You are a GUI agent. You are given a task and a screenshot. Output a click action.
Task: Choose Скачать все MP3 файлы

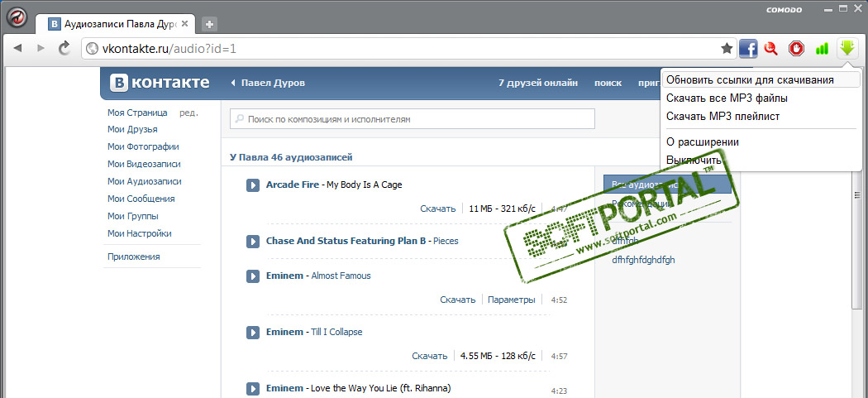pyautogui.click(x=727, y=98)
